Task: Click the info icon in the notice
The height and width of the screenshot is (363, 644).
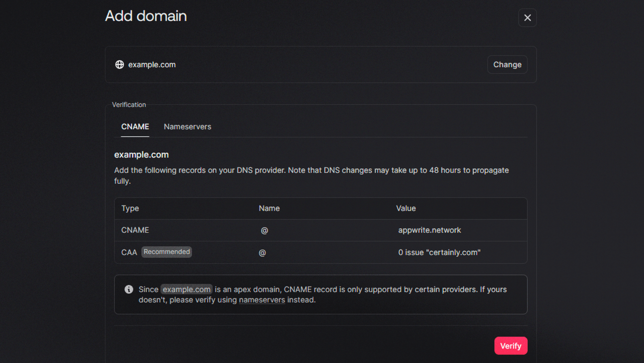Action: click(129, 289)
